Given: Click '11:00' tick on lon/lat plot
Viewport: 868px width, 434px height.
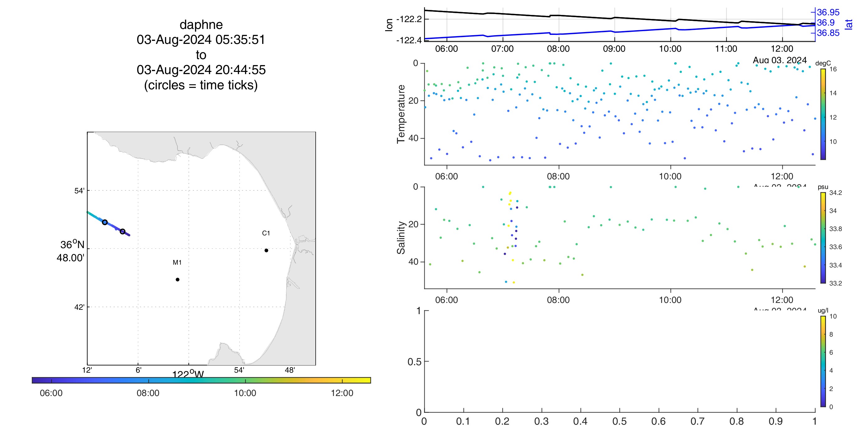Looking at the screenshot, I should pos(726,49).
